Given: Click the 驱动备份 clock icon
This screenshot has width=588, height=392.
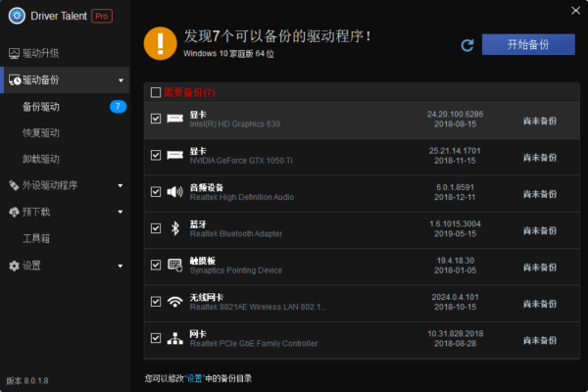Looking at the screenshot, I should click(x=15, y=80).
